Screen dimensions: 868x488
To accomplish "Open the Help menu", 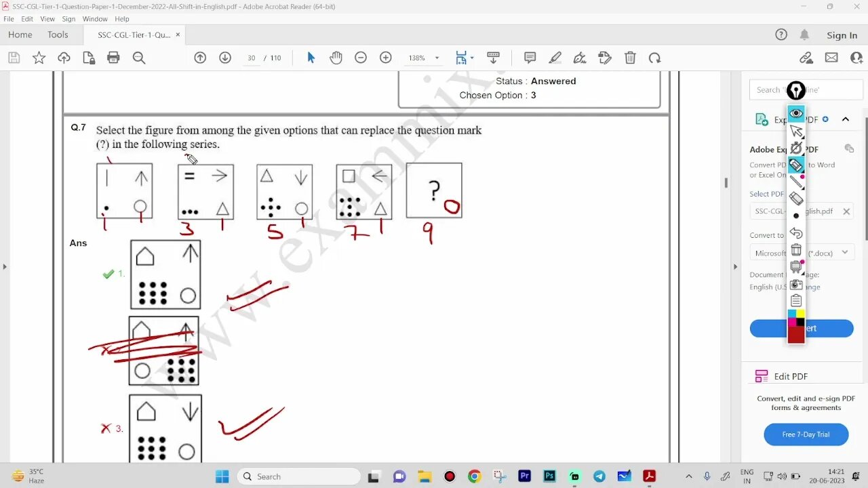I will pyautogui.click(x=122, y=19).
